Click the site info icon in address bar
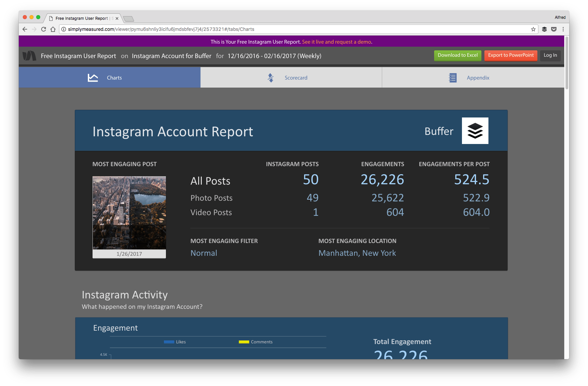588x386 pixels. coord(64,29)
